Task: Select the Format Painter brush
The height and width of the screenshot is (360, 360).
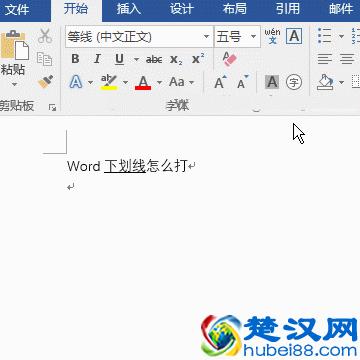Action: 45,82
